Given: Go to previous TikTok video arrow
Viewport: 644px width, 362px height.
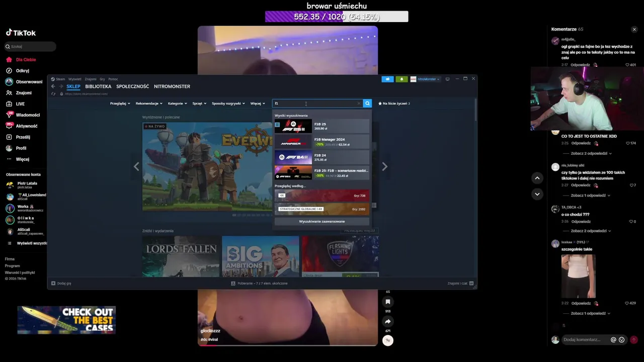Looking at the screenshot, I should click(537, 178).
